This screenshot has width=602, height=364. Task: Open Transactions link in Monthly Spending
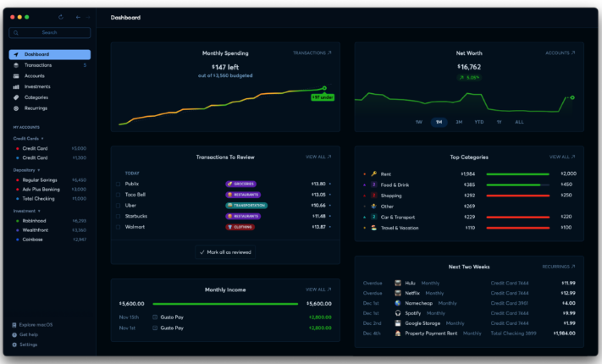tap(312, 52)
